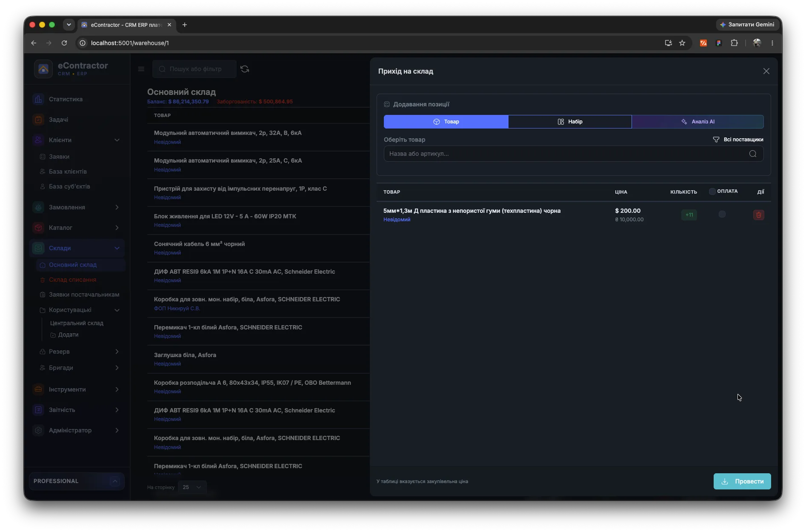Click the magnifier icon in product search
Screen dimensions: 806x532
[753, 154]
